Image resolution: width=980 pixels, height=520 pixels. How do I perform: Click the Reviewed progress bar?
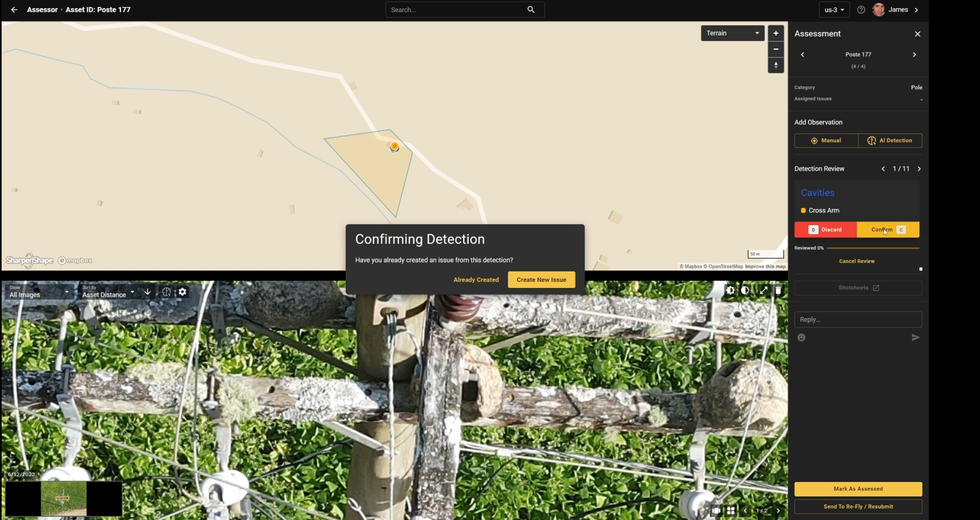coord(873,248)
